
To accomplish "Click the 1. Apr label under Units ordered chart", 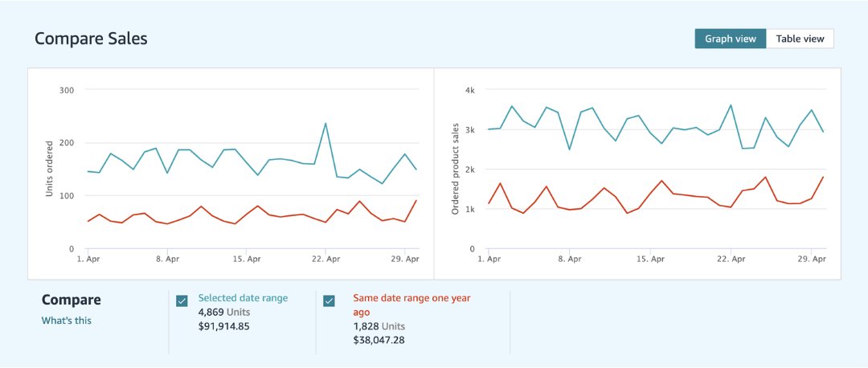I will click(x=88, y=260).
